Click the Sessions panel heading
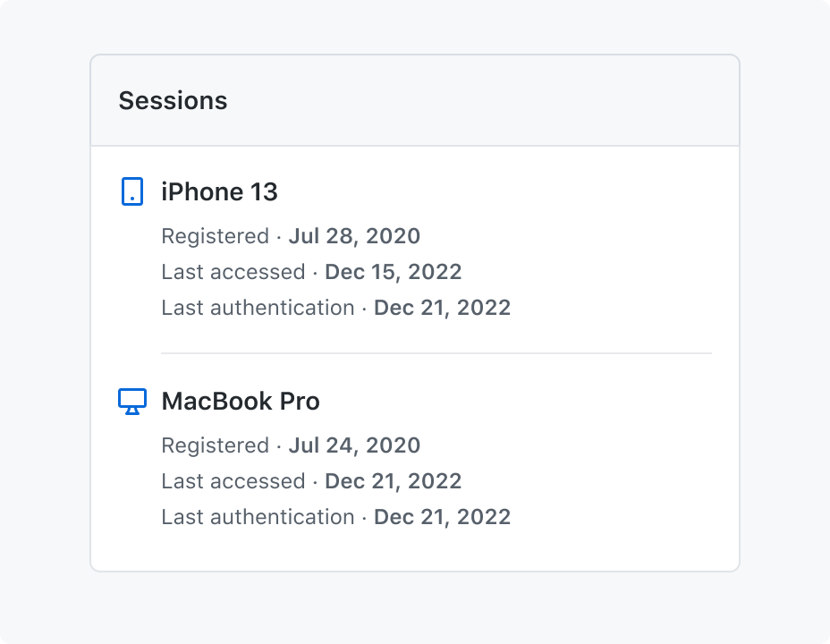830x644 pixels. point(174,100)
